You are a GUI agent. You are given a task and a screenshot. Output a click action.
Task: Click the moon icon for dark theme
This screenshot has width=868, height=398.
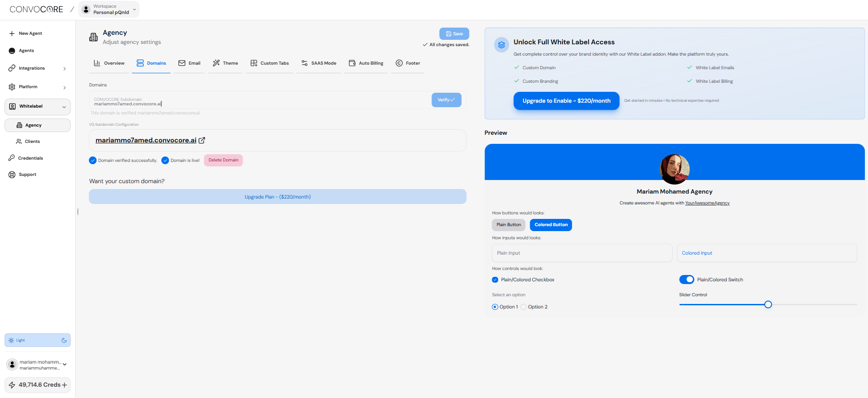[64, 340]
